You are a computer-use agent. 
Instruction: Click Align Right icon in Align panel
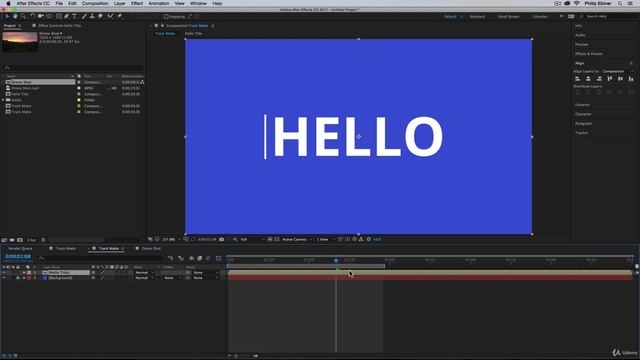[x=599, y=79]
